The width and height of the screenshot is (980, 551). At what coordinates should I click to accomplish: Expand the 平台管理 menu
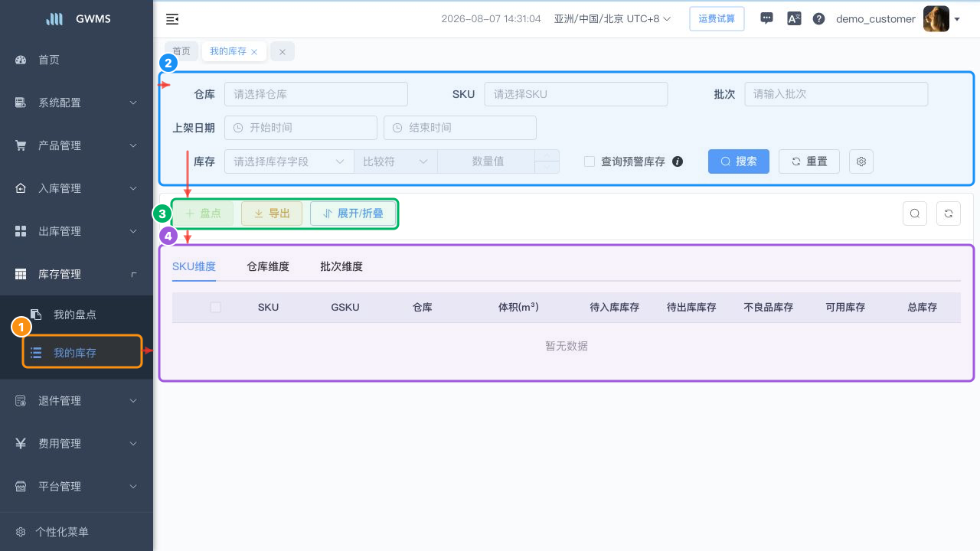(x=77, y=487)
